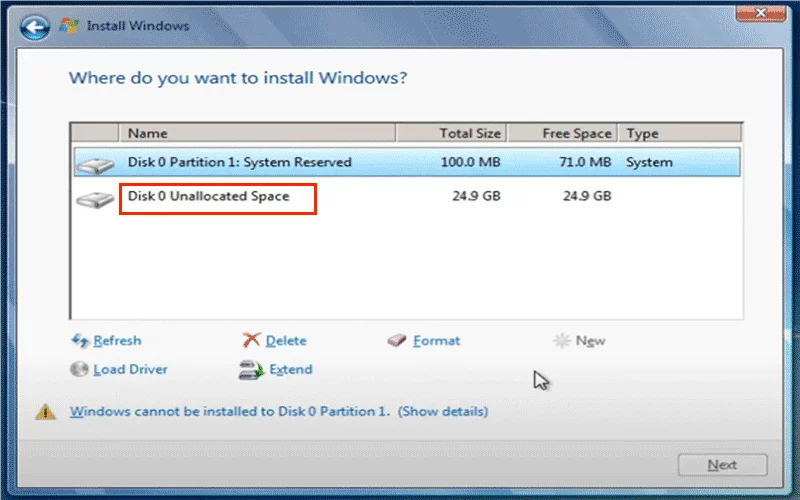
Task: Click 'Where do you want to install Windows?' heading
Action: 238,78
